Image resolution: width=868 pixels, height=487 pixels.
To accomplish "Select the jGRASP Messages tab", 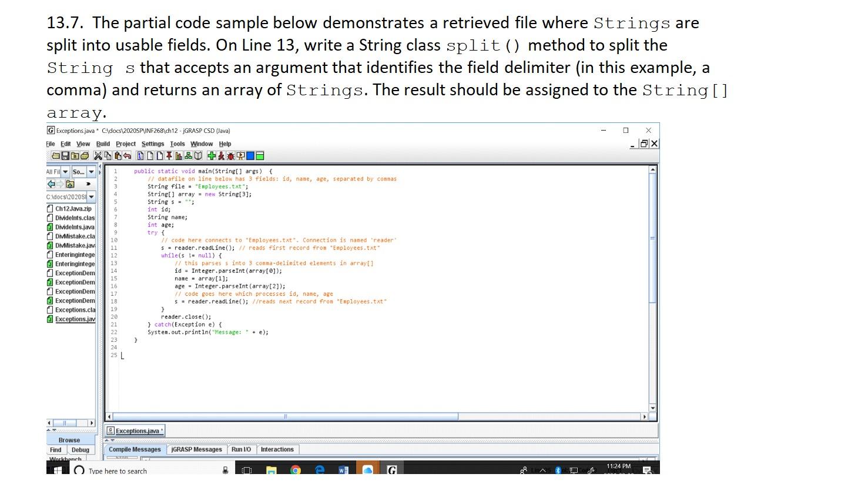I will click(196, 449).
